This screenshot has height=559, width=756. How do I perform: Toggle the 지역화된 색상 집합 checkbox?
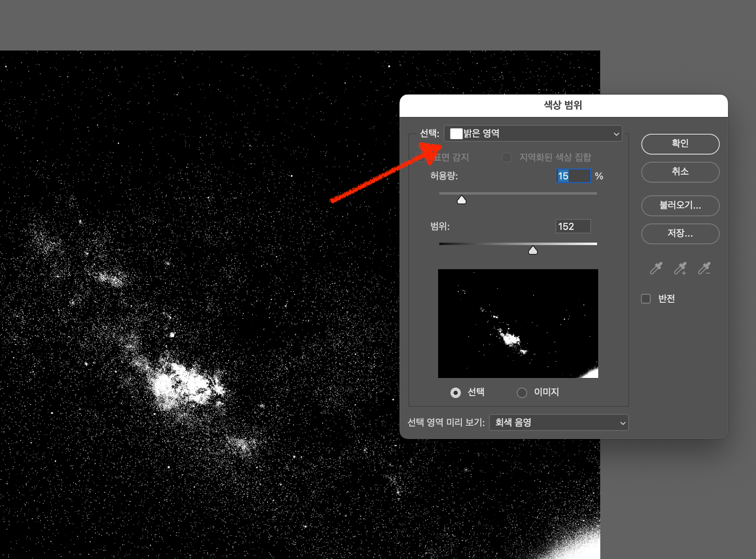(x=507, y=157)
